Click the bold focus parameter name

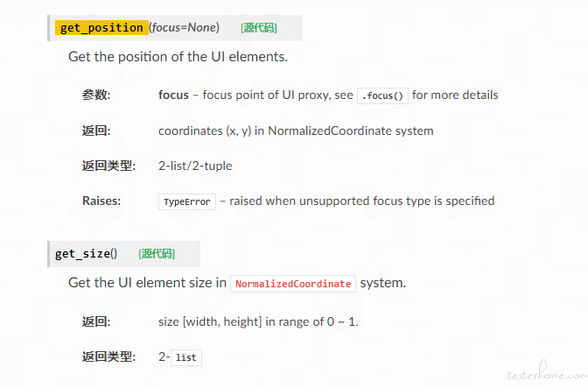(174, 95)
